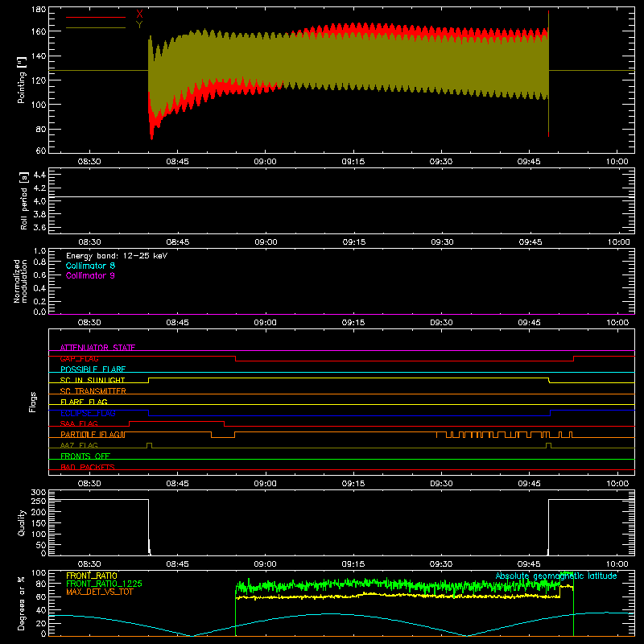
Task: Click the Roll period axis title
Action: coord(23,200)
